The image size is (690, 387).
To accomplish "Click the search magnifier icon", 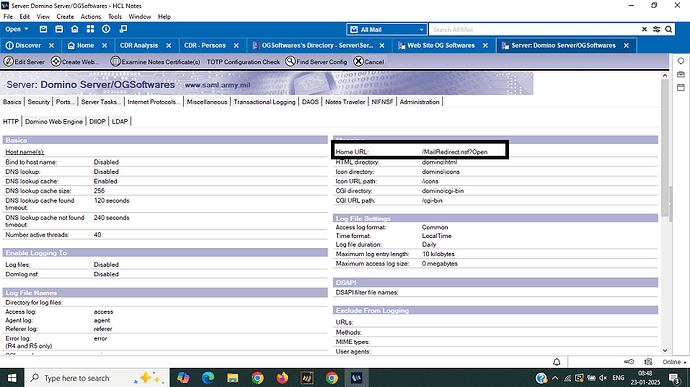I will tap(668, 29).
